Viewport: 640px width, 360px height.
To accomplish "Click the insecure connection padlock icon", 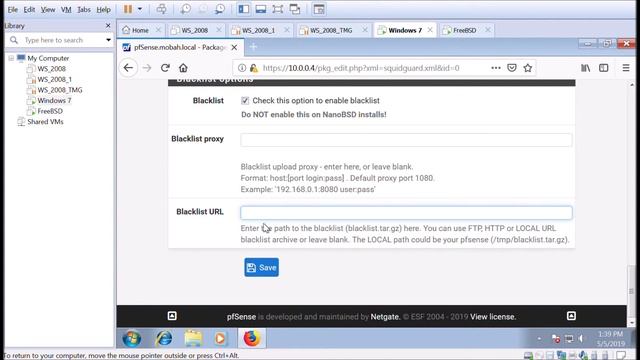I will tap(254, 68).
